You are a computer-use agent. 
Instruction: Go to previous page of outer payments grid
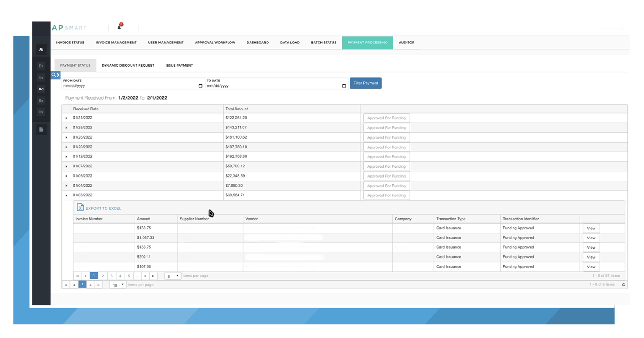point(74,285)
